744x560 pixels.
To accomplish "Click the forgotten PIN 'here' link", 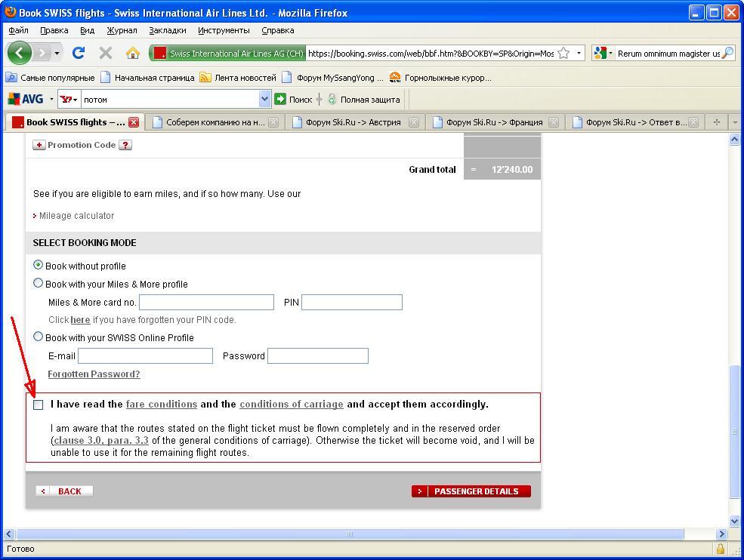I will [80, 320].
